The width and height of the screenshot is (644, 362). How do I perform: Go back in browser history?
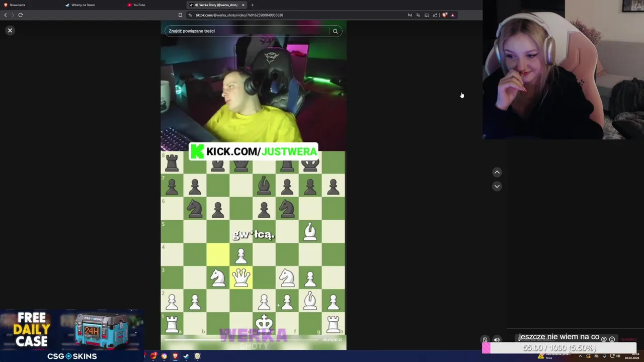tap(6, 15)
